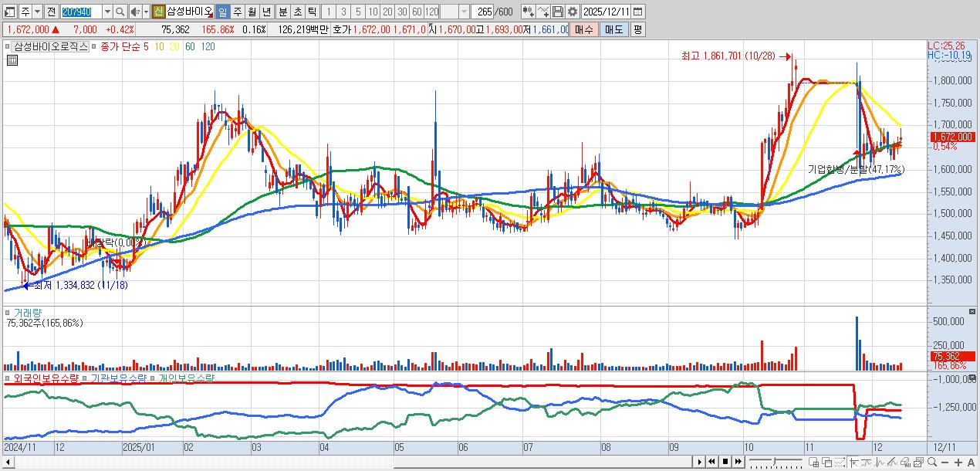Image resolution: width=980 pixels, height=471 pixels.
Task: Click the 207940 stock code input field
Action: click(x=81, y=12)
